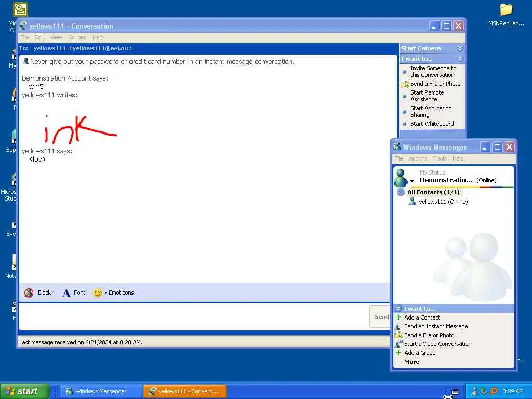
Task: Open the My Status dropdown arrow
Action: click(x=412, y=181)
